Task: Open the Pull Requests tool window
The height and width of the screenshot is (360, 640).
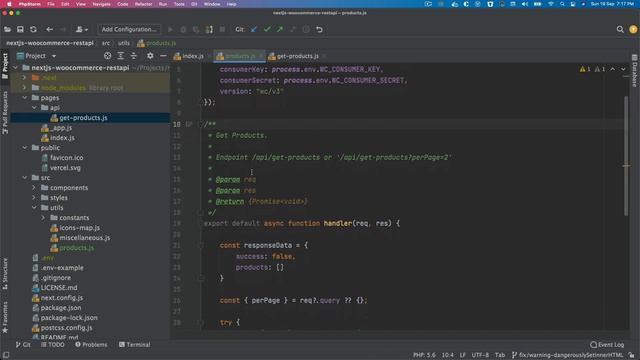Action: (5, 112)
